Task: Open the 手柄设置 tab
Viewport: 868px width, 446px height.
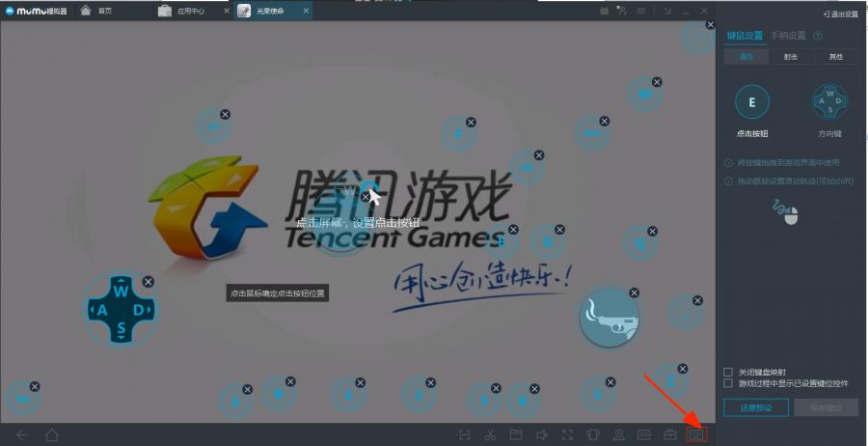Action: [x=788, y=36]
